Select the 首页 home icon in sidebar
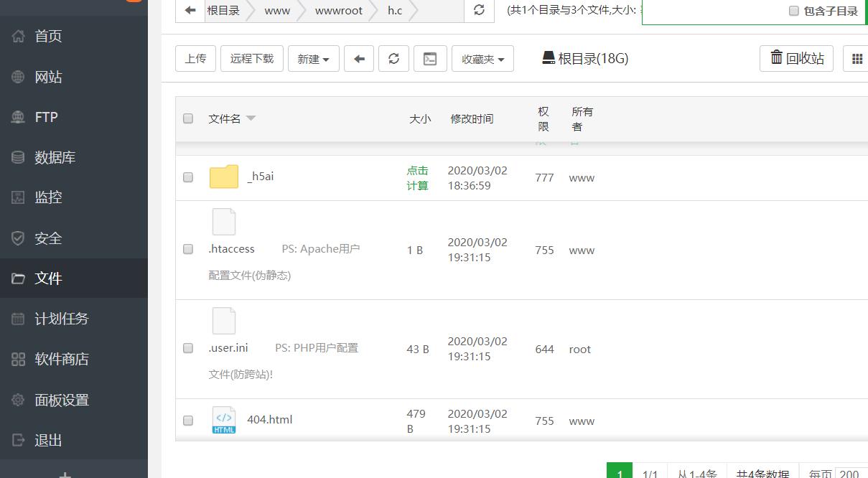This screenshot has height=478, width=868. (x=17, y=36)
